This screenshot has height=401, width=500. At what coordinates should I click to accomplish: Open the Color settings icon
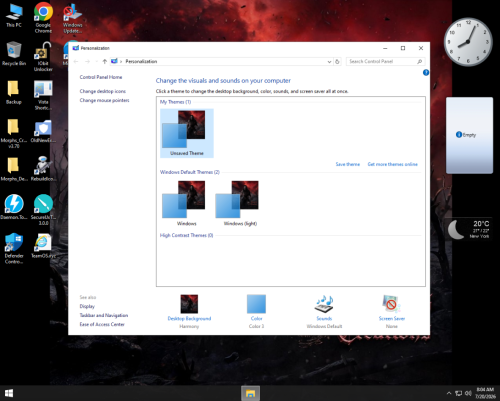coord(256,304)
